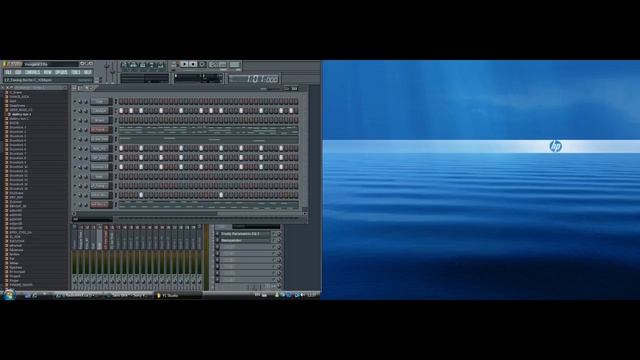Mute the sixth channel via its green LED
This screenshot has height=360, width=640.
[75, 148]
